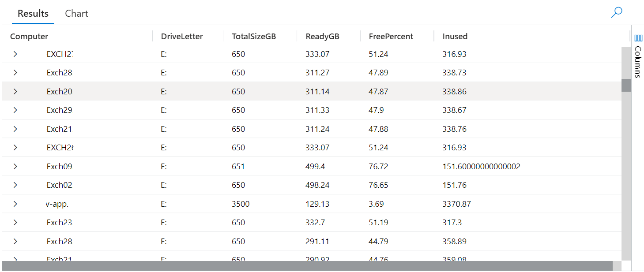Screen dimensions: 644x272
Task: Sort by the Inused column header
Action: point(455,37)
